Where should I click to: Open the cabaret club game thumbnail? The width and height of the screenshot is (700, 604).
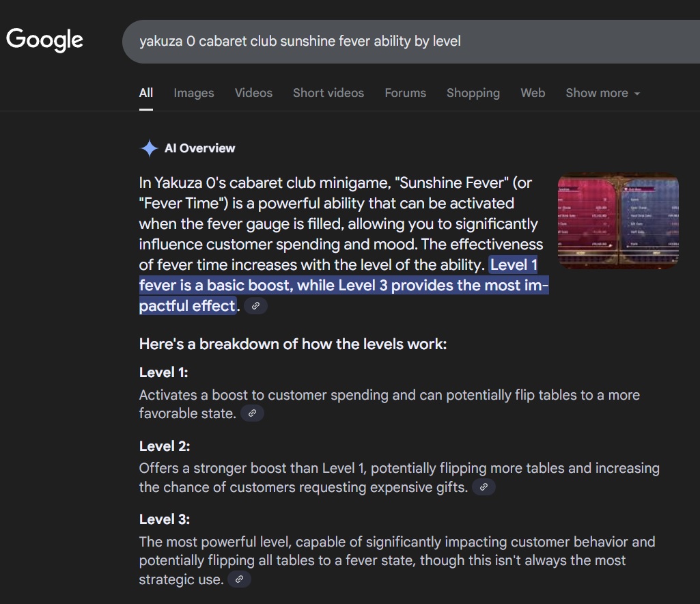pos(618,221)
